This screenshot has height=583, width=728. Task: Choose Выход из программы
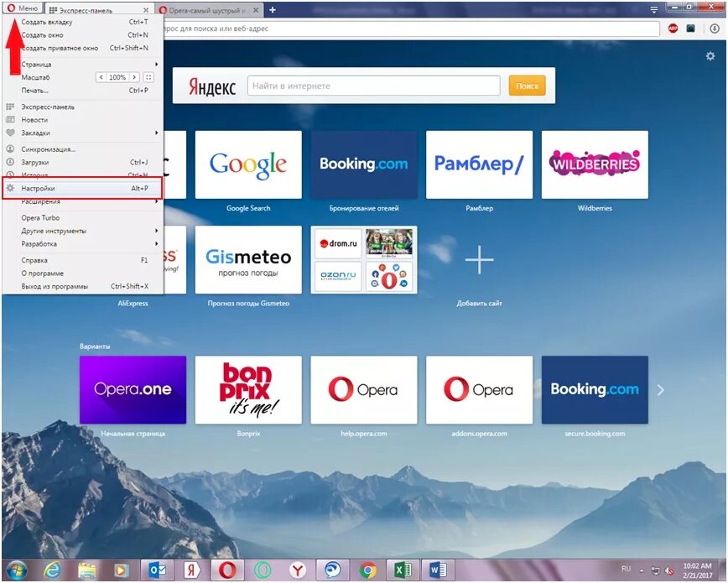(x=84, y=286)
